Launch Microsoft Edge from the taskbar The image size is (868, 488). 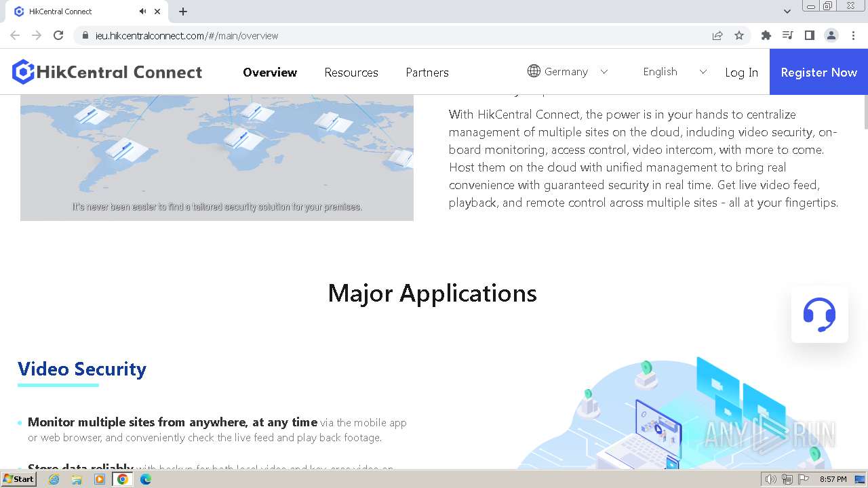(x=146, y=479)
